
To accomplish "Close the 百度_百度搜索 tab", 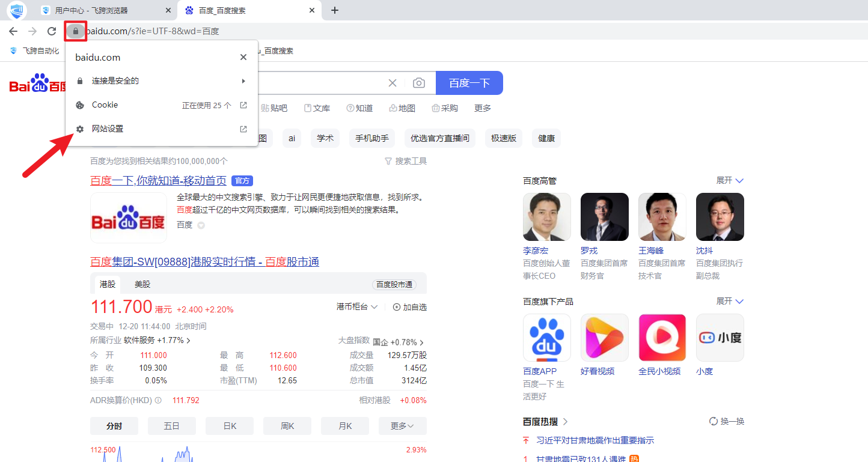I will pyautogui.click(x=311, y=10).
